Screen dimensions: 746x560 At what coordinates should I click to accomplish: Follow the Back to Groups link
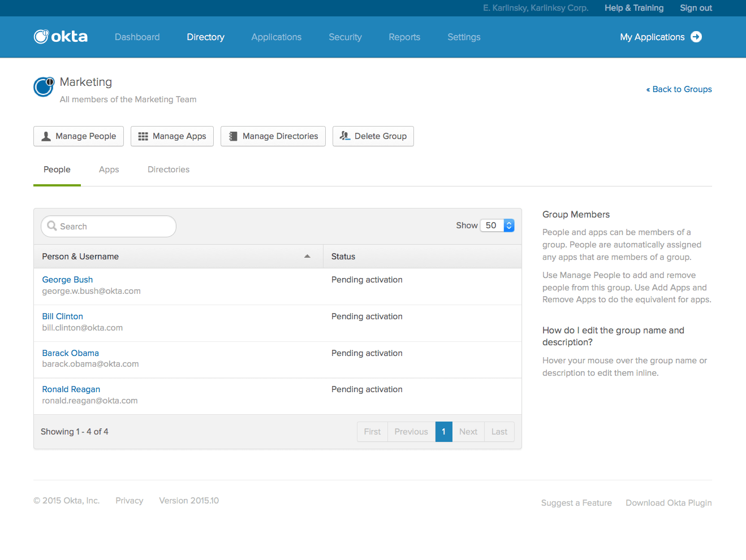tap(679, 89)
